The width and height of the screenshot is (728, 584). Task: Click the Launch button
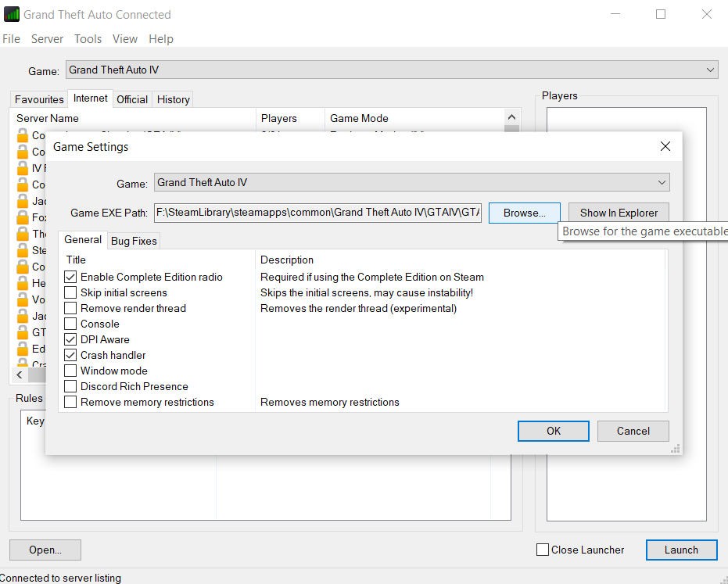click(681, 550)
